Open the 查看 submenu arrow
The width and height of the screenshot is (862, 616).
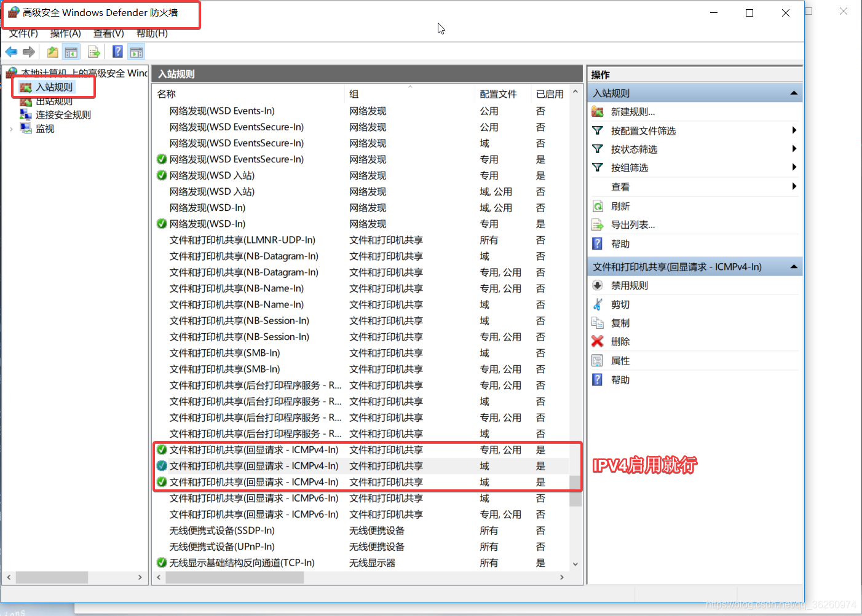(794, 186)
